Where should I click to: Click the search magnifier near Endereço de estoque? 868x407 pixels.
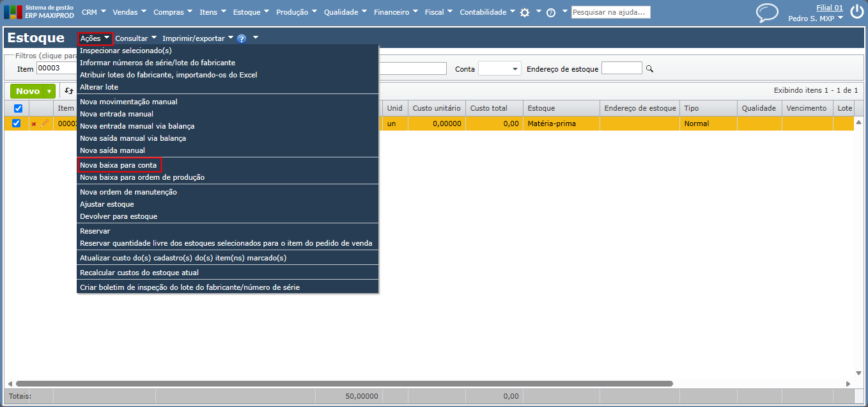click(649, 68)
